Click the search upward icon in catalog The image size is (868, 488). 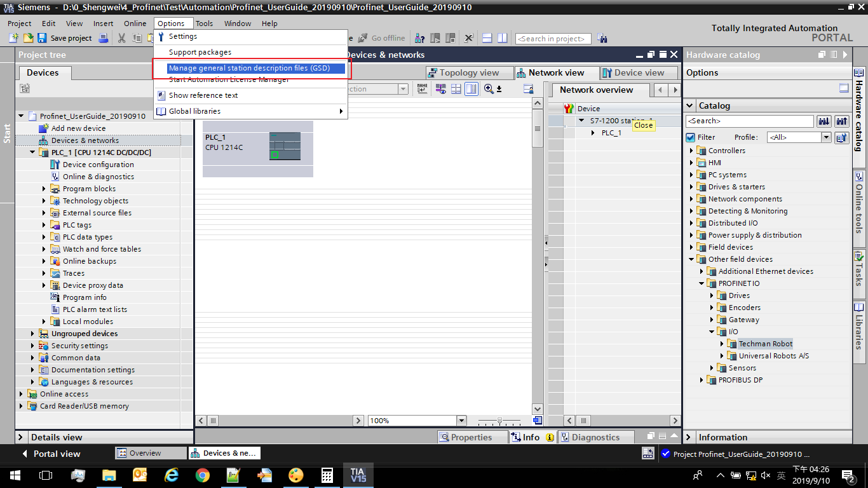[842, 121]
